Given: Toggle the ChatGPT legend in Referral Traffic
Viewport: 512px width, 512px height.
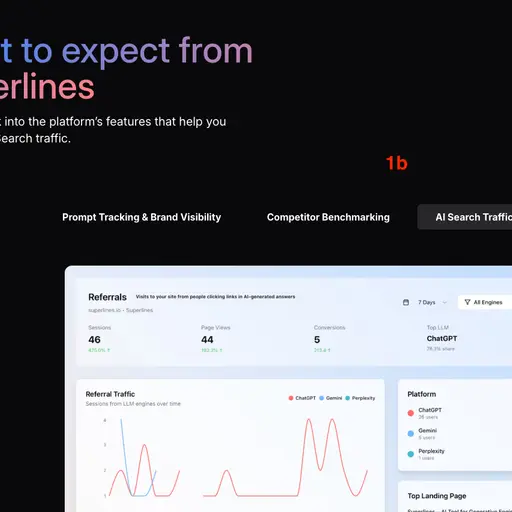Looking at the screenshot, I should (302, 398).
